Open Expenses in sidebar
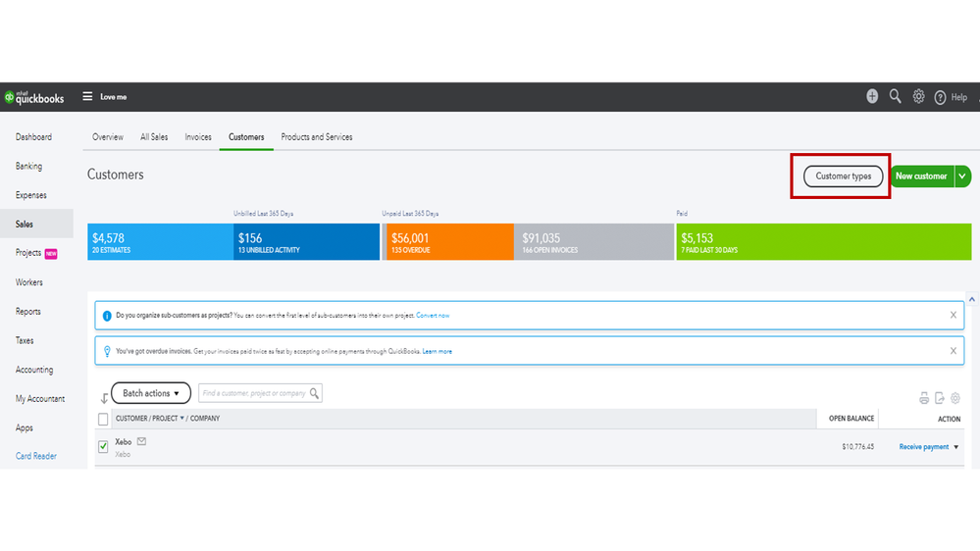 [x=31, y=195]
